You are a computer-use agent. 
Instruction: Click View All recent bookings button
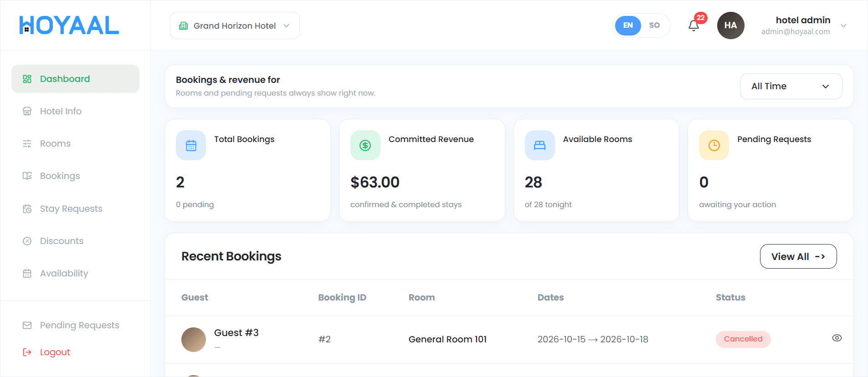(x=798, y=256)
